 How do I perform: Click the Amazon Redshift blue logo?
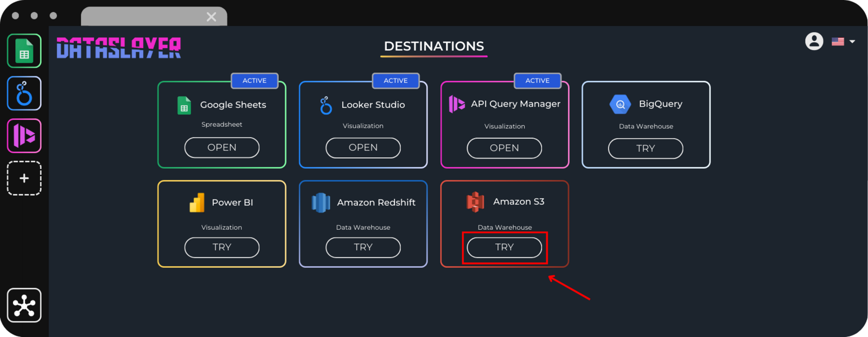(321, 203)
